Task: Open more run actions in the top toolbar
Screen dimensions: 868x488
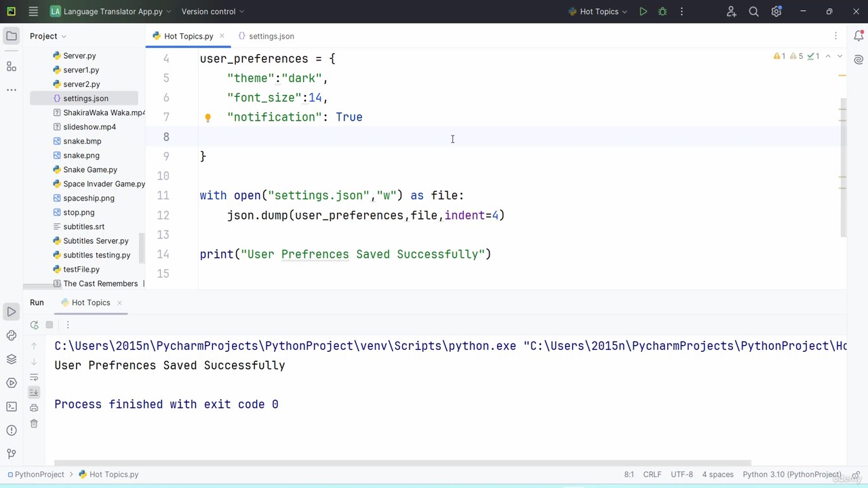Action: [682, 12]
